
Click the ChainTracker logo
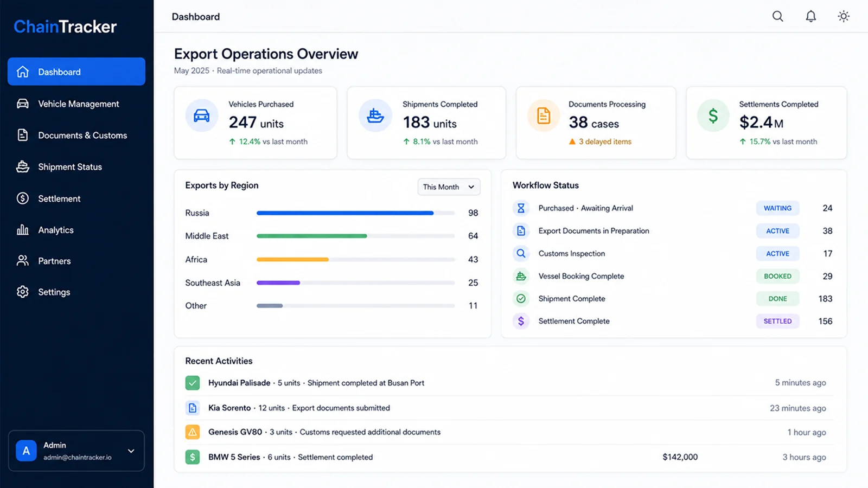65,27
